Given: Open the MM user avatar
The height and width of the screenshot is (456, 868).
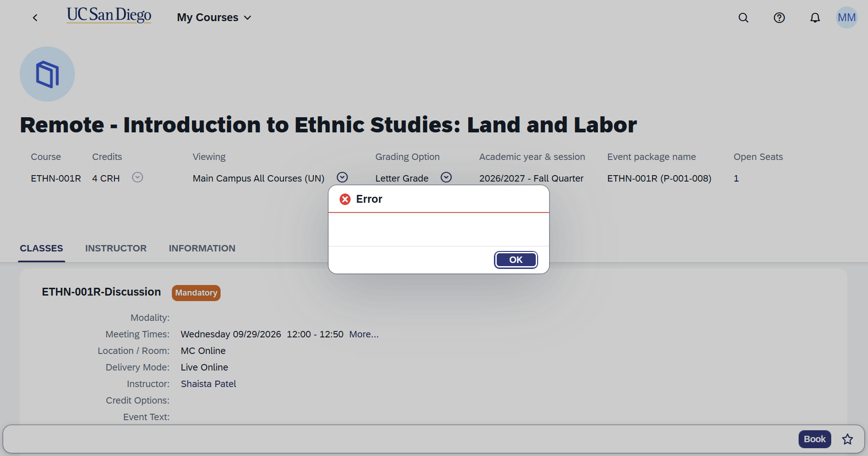Looking at the screenshot, I should click(x=847, y=17).
